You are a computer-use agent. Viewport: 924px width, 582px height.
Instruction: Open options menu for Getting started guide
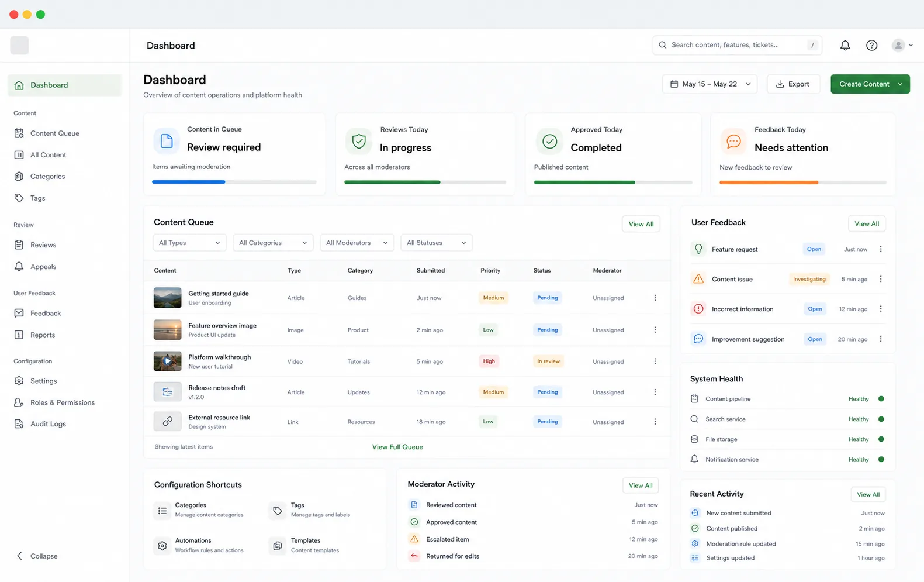[655, 298]
